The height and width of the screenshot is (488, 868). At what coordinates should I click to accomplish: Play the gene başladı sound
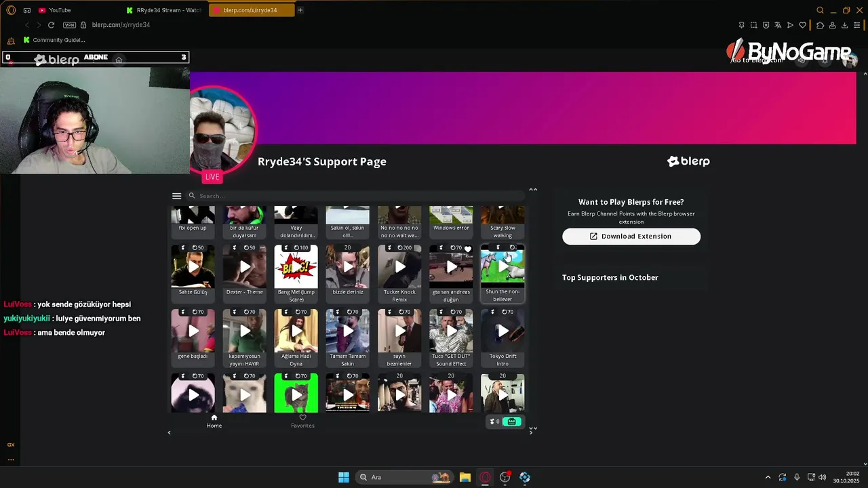coord(193,331)
